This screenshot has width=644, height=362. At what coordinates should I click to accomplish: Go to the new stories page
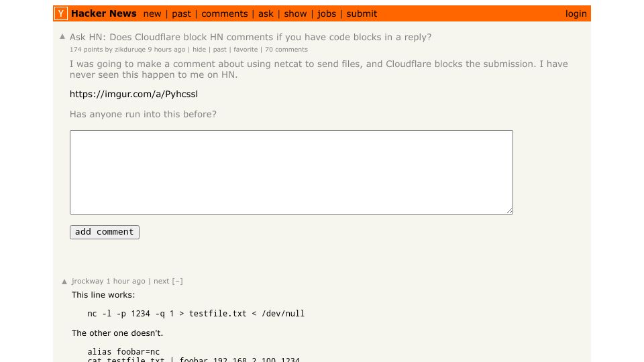(x=152, y=14)
